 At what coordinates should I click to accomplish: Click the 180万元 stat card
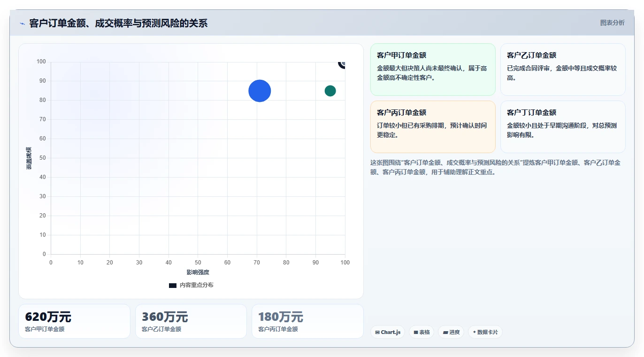[x=307, y=321]
